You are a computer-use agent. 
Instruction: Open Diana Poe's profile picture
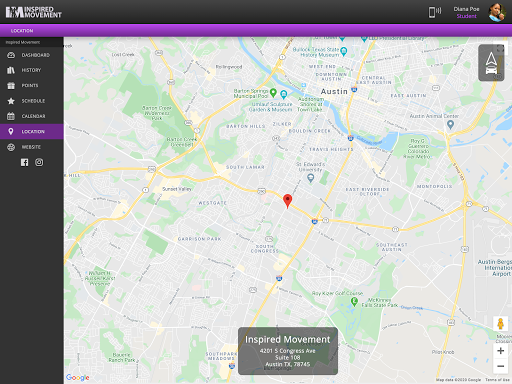497,12
